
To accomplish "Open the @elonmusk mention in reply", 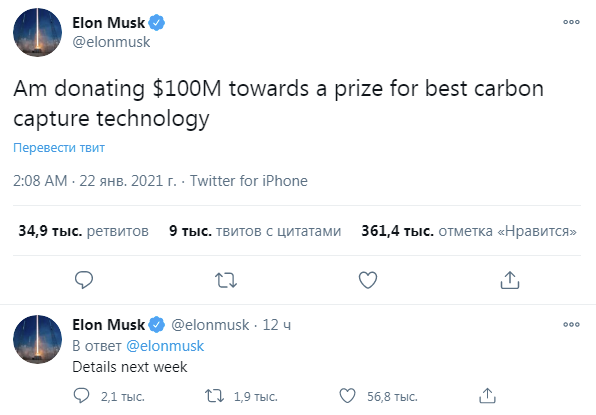I will coord(165,346).
